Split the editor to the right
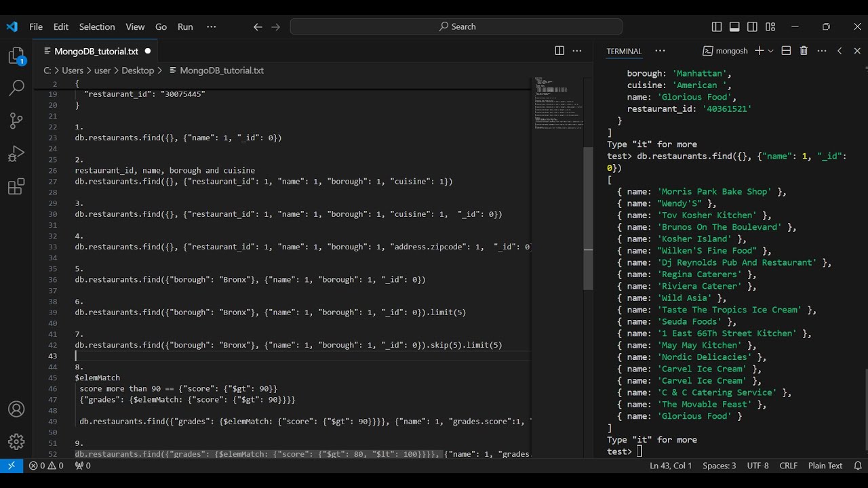Screen dimensions: 868x488 click(x=559, y=51)
